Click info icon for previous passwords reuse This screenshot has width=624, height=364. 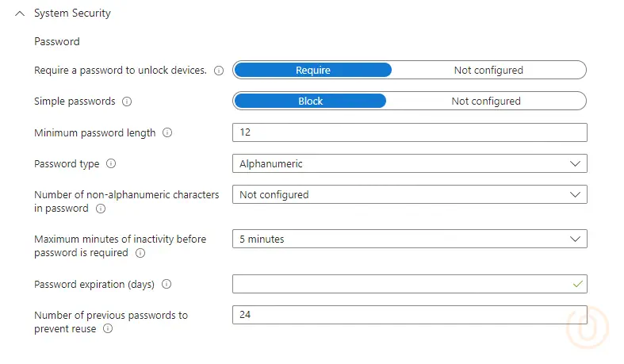click(x=108, y=329)
